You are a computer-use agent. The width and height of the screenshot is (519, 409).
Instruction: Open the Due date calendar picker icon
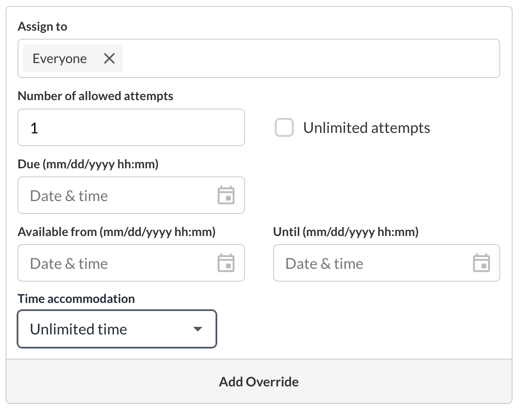[x=226, y=195]
